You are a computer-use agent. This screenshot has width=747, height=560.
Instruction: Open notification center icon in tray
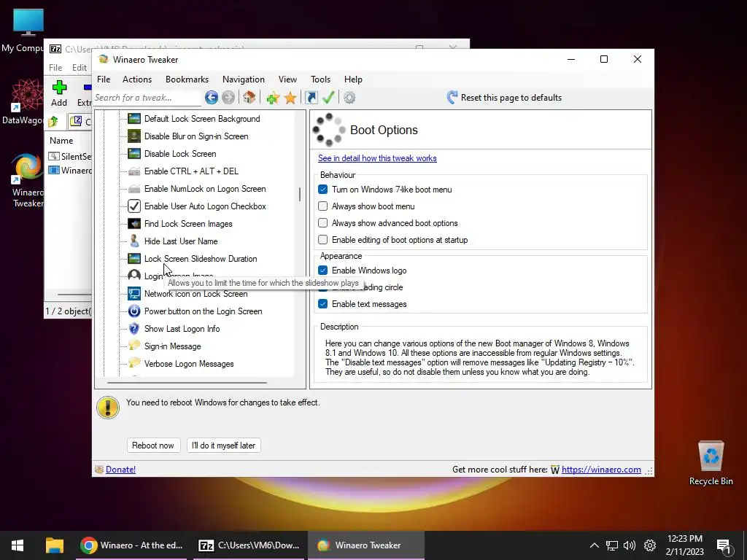[724, 545]
